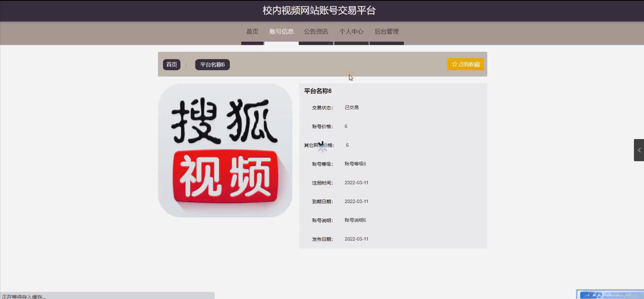Click the loading spinner near 其它网站价格
Viewport: 644px width, 299px height.
pyautogui.click(x=322, y=147)
